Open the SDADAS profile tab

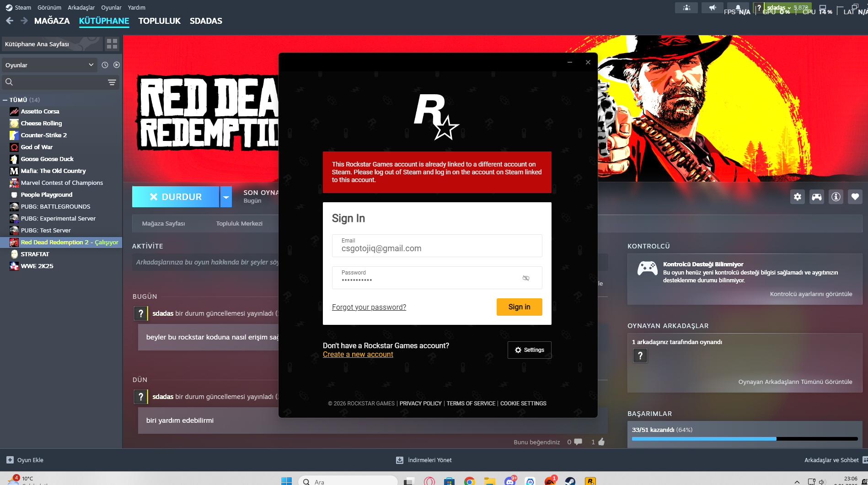tap(206, 21)
